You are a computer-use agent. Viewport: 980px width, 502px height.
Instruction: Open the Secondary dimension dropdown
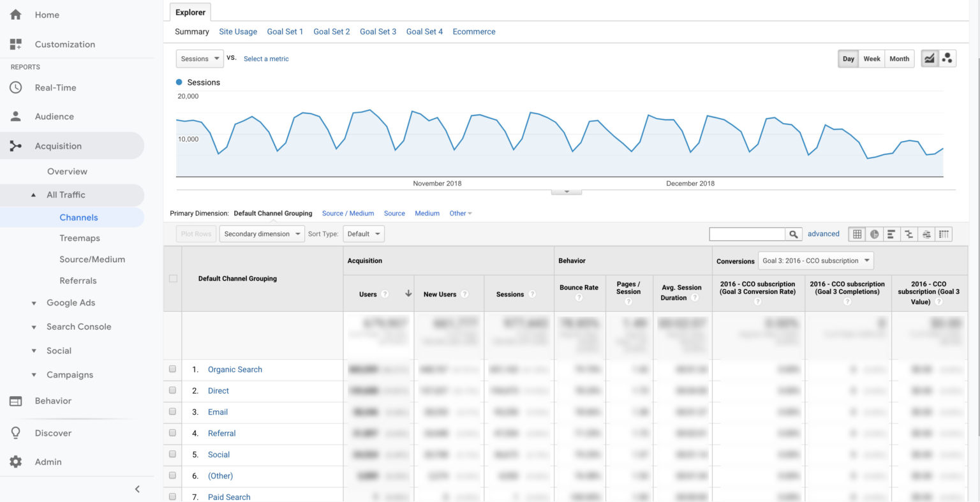(262, 233)
